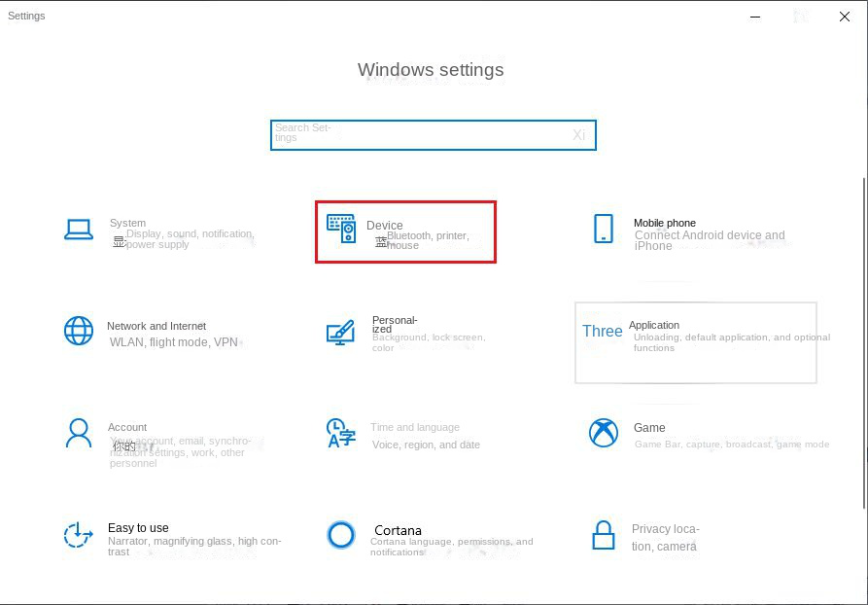The width and height of the screenshot is (868, 605).
Task: Click the Account person icon
Action: [x=79, y=433]
